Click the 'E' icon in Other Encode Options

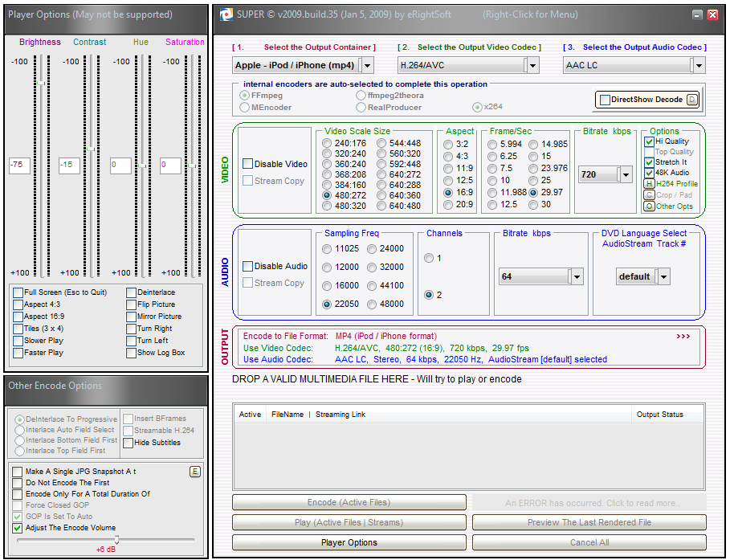(x=195, y=472)
